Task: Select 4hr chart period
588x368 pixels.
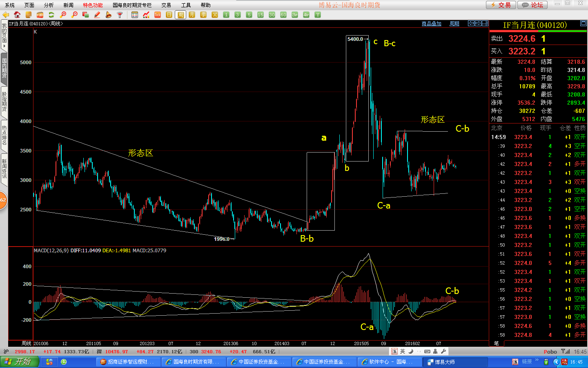Action: click(x=306, y=15)
